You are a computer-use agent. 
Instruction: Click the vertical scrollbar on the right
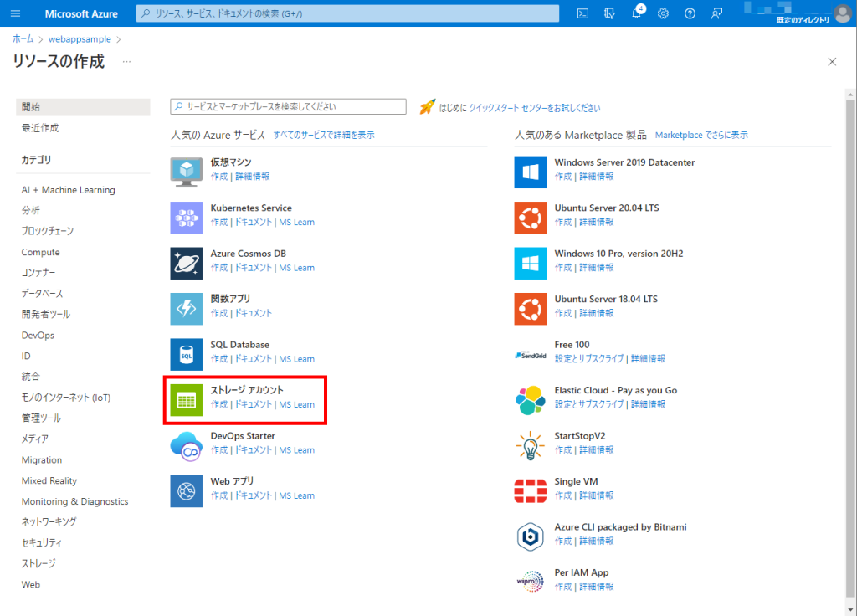(x=850, y=350)
